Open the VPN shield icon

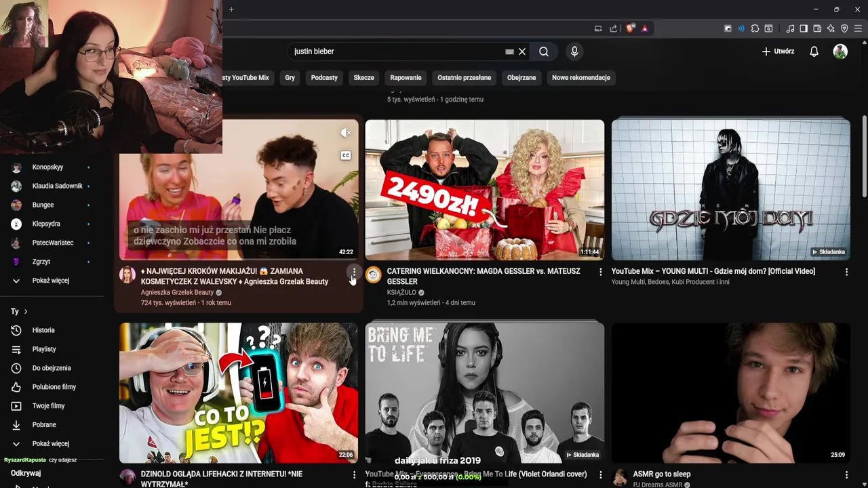(844, 28)
